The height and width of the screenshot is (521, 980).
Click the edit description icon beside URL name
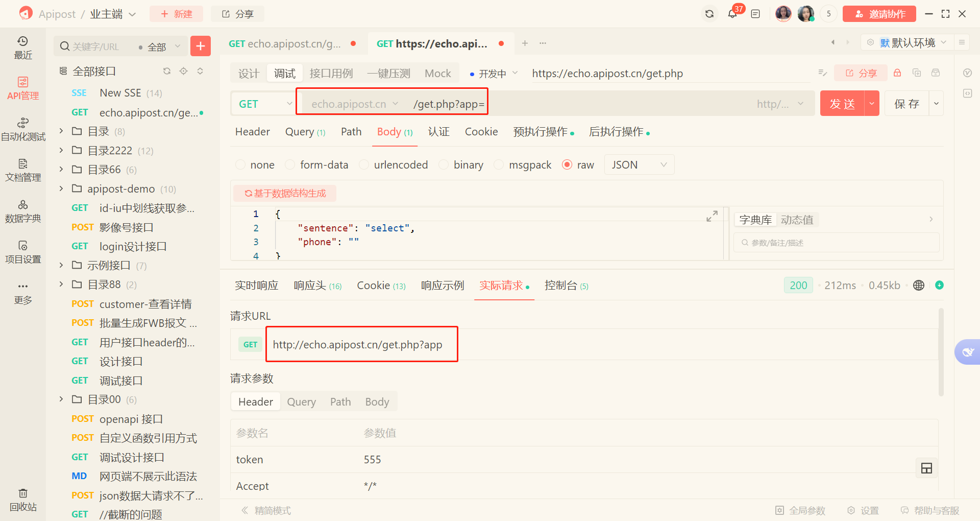click(822, 73)
